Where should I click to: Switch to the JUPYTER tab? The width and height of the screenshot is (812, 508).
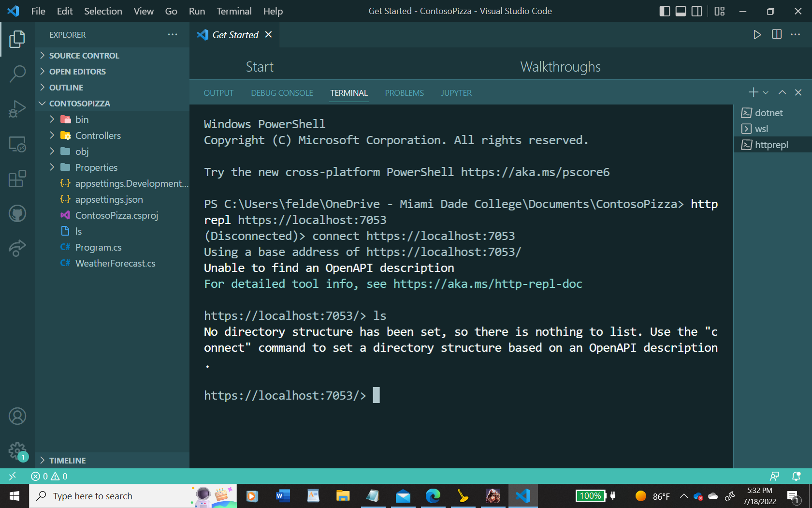click(456, 93)
